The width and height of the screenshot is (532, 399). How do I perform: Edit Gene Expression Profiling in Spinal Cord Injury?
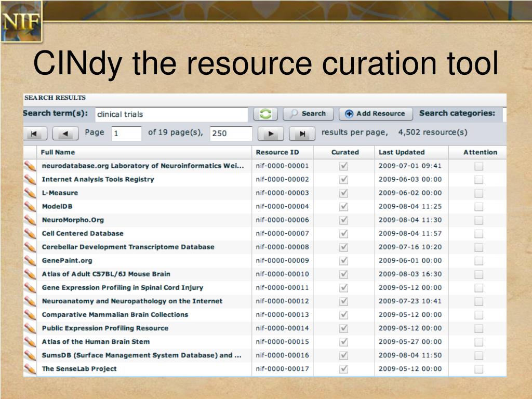[30, 288]
